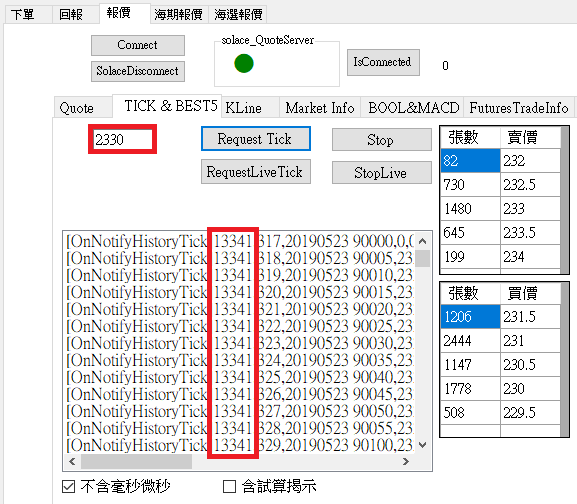This screenshot has height=504, width=577.
Task: Click the RequestLiveTick button
Action: (256, 171)
